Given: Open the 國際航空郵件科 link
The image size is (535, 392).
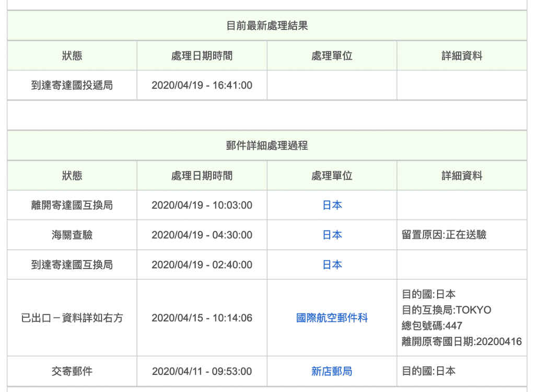Looking at the screenshot, I should (332, 318).
